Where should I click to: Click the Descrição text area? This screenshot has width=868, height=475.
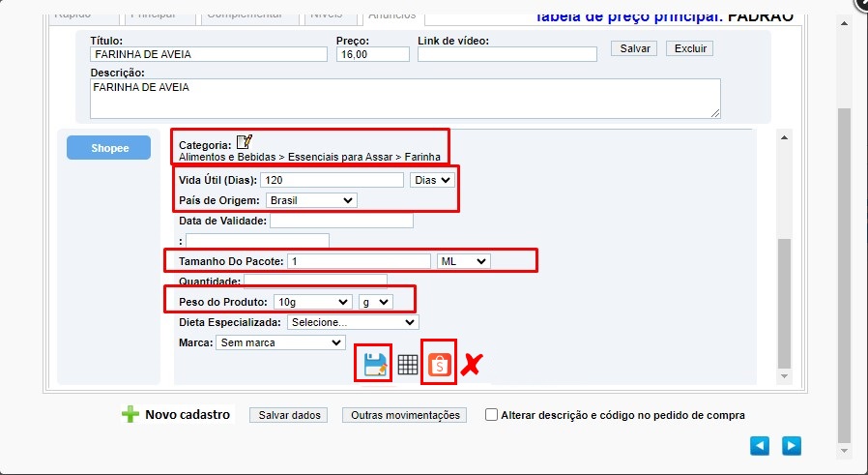point(405,99)
